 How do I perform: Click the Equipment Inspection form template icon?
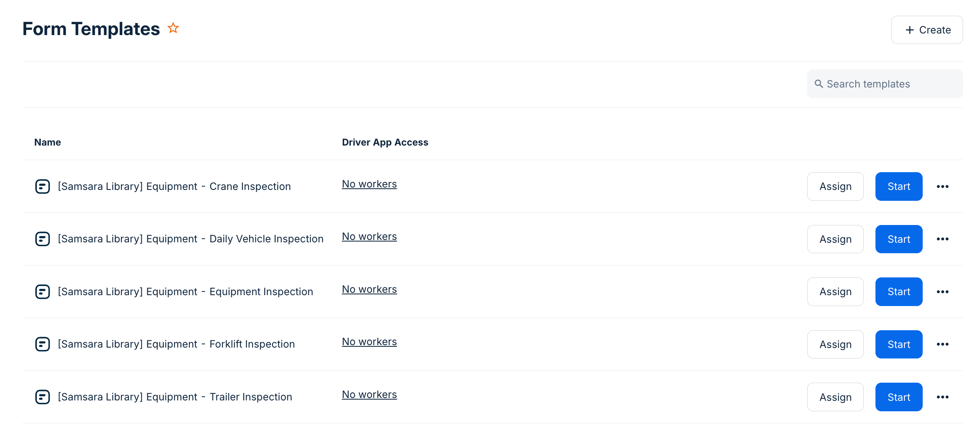(42, 292)
